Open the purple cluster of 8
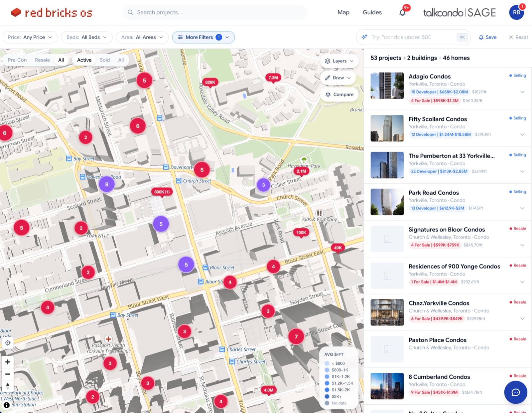The height and width of the screenshot is (413, 532). click(x=107, y=184)
